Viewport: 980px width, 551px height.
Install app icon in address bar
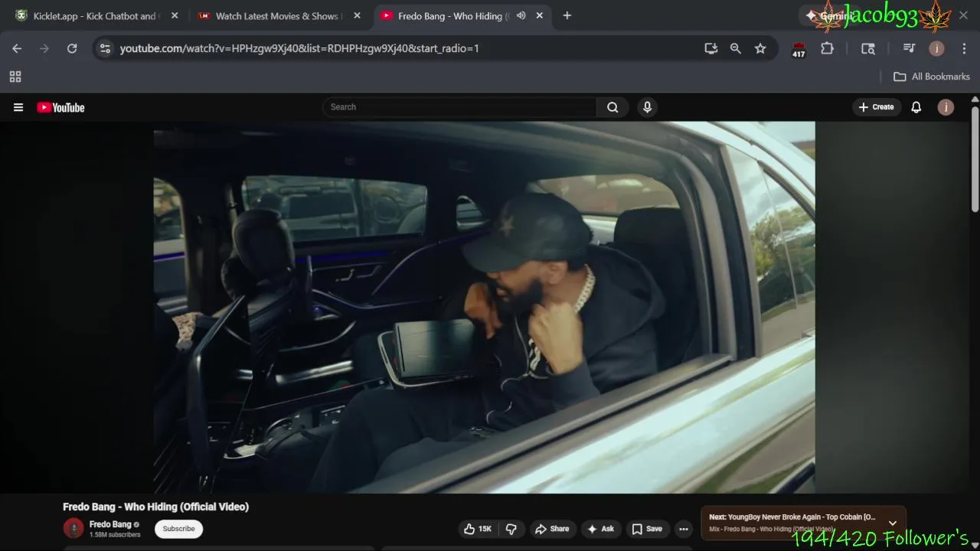(x=711, y=48)
